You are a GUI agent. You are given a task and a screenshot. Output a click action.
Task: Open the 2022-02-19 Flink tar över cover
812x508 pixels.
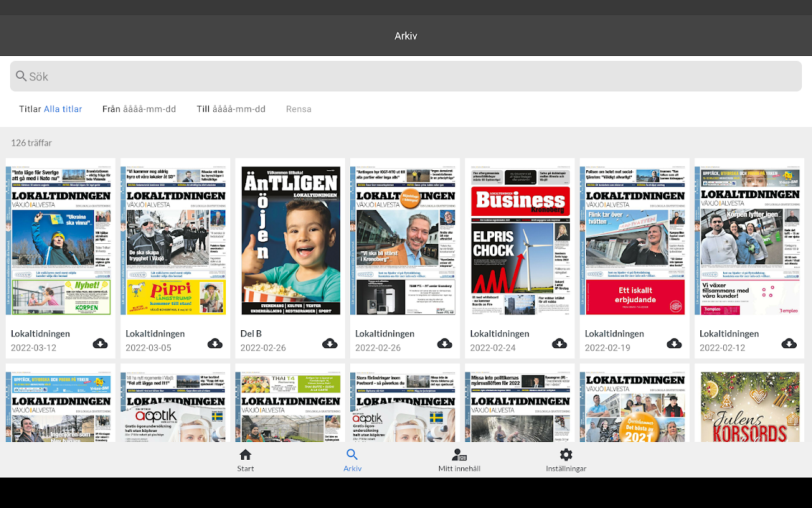[x=634, y=241]
